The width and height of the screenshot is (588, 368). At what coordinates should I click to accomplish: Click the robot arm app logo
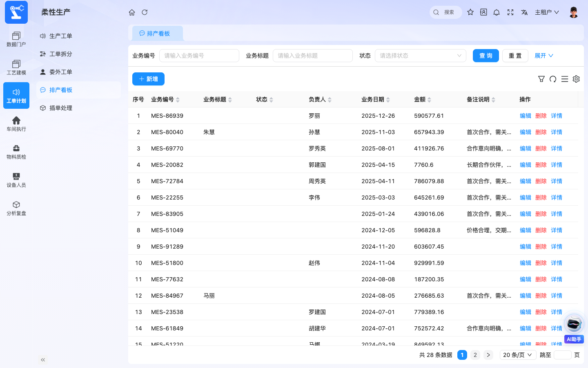[16, 12]
